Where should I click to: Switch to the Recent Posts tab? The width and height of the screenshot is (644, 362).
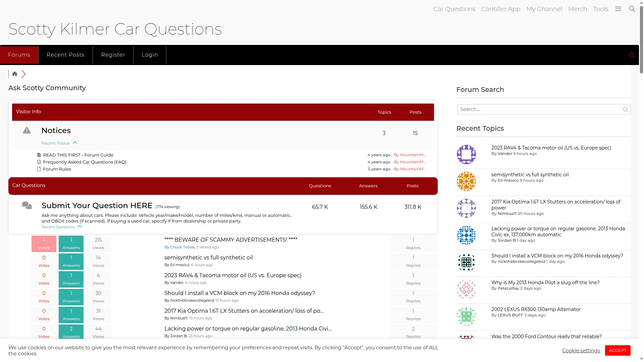tap(65, 55)
